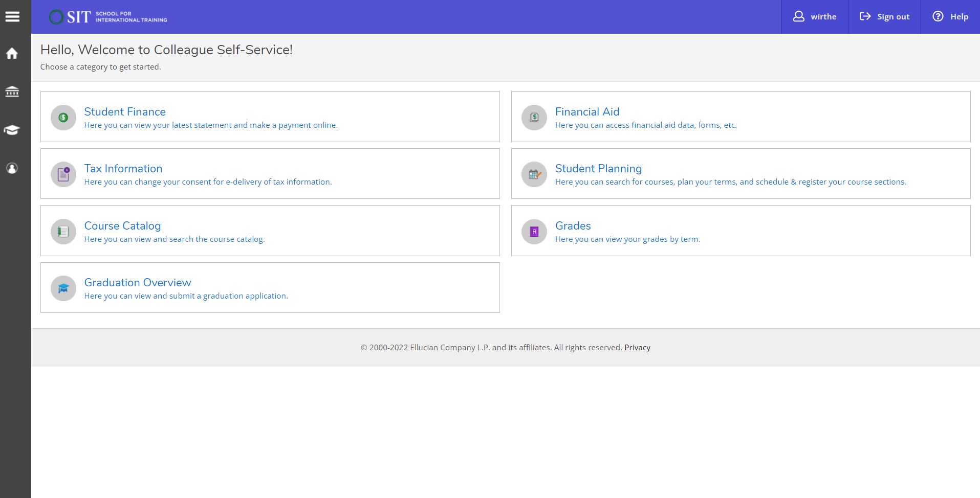Open the Financial Aid card icon
This screenshot has height=498, width=980.
coord(534,117)
